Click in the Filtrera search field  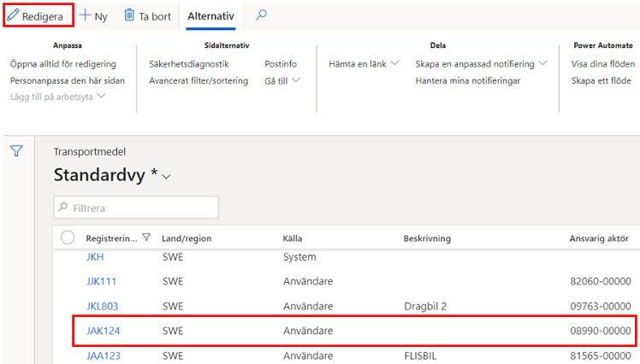[x=136, y=208]
